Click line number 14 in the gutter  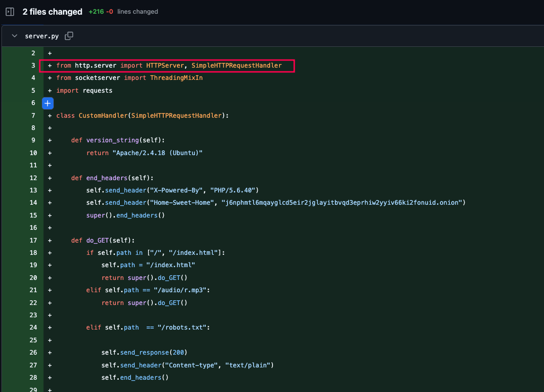(33, 202)
